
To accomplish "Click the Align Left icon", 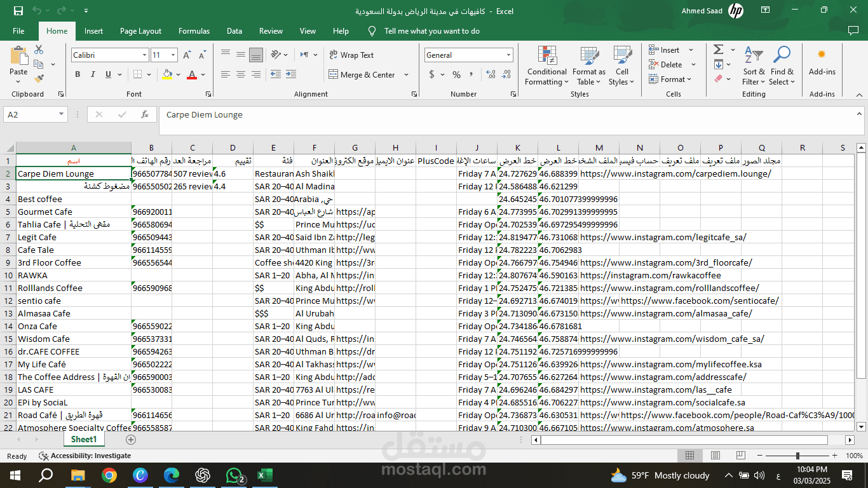I will (x=225, y=74).
